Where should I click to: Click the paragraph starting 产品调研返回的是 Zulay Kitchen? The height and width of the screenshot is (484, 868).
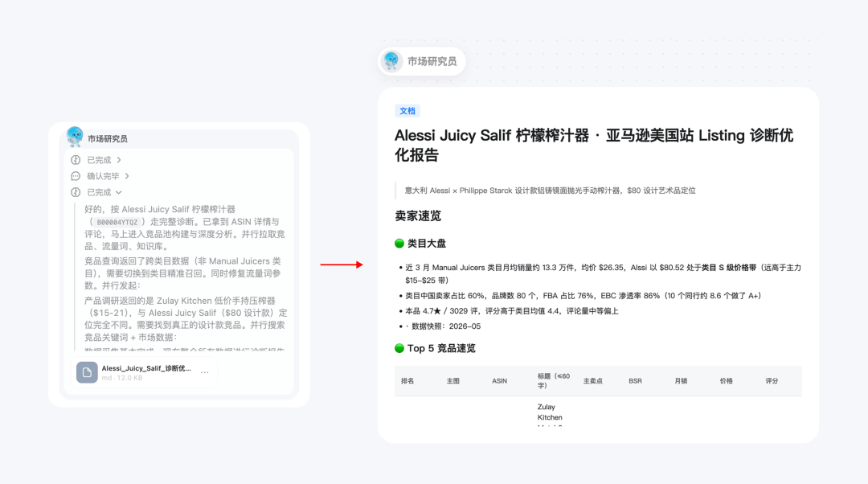(186, 319)
